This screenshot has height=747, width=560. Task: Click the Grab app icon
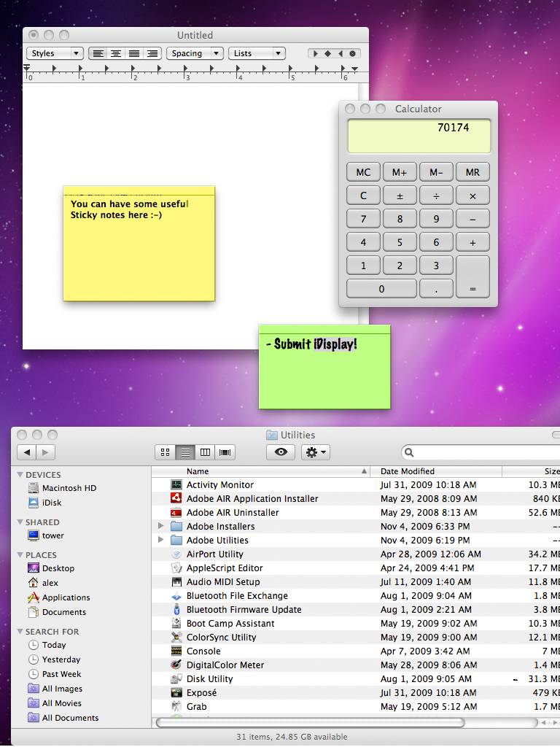pyautogui.click(x=176, y=706)
